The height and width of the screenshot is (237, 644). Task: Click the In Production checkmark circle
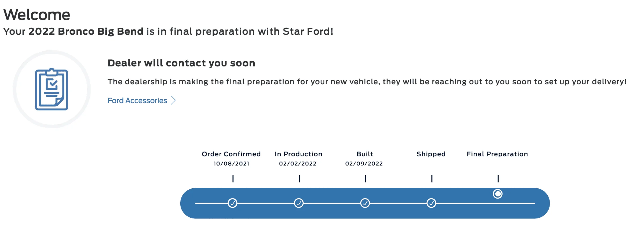pos(299,203)
